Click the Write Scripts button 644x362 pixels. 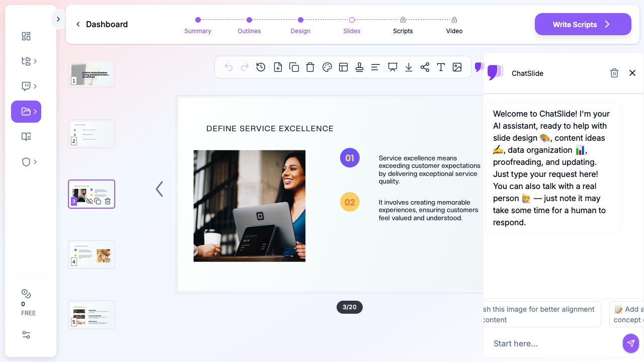tap(583, 24)
